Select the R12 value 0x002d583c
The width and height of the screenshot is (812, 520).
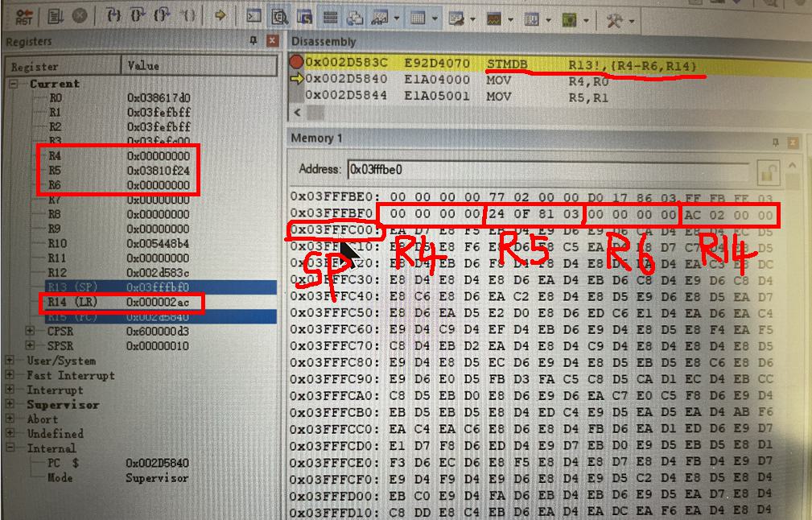159,272
